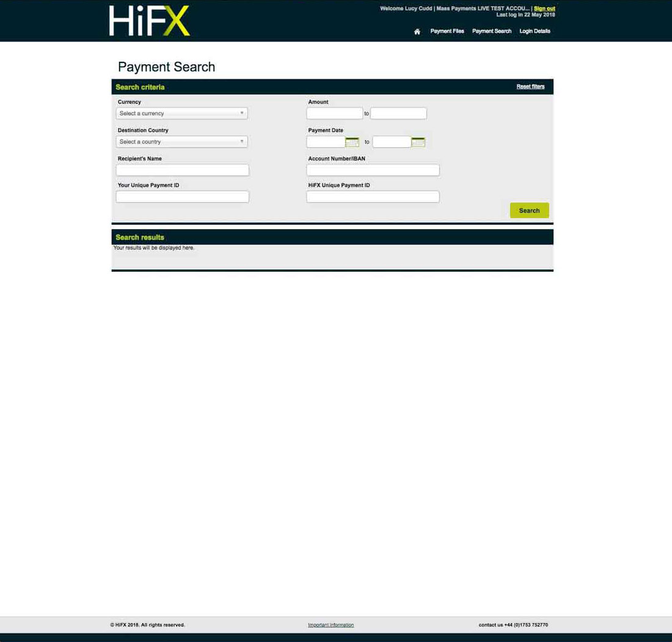Click the Reset filters link
Screen dimensions: 672x642
tap(530, 87)
